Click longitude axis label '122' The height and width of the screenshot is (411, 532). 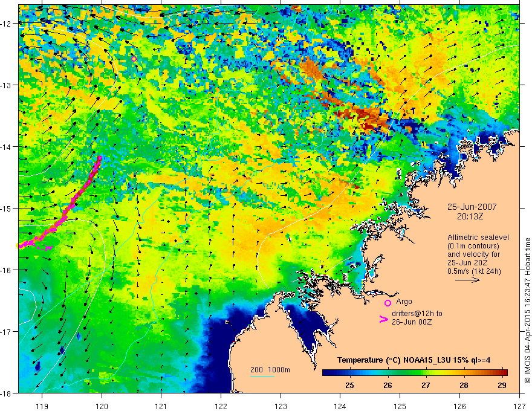[221, 406]
